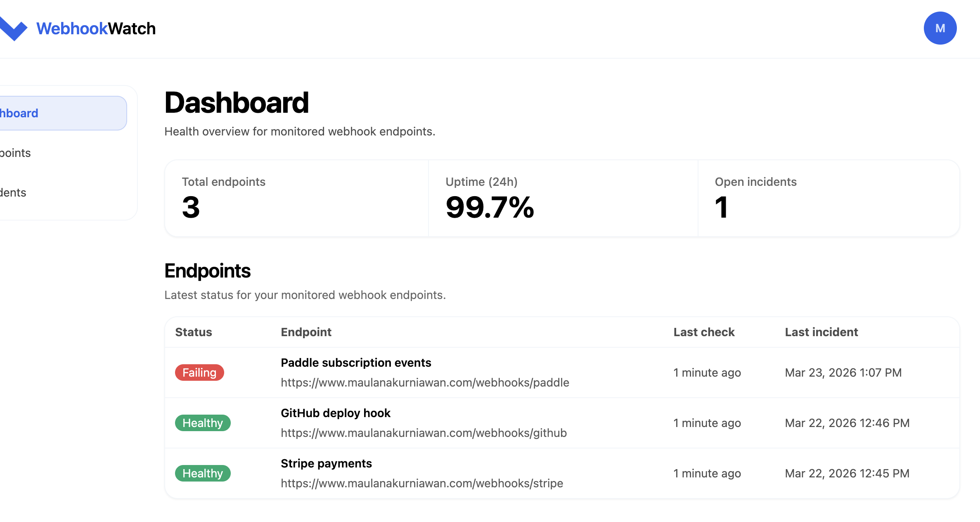
Task: Click the Last incident column header
Action: pyautogui.click(x=821, y=332)
